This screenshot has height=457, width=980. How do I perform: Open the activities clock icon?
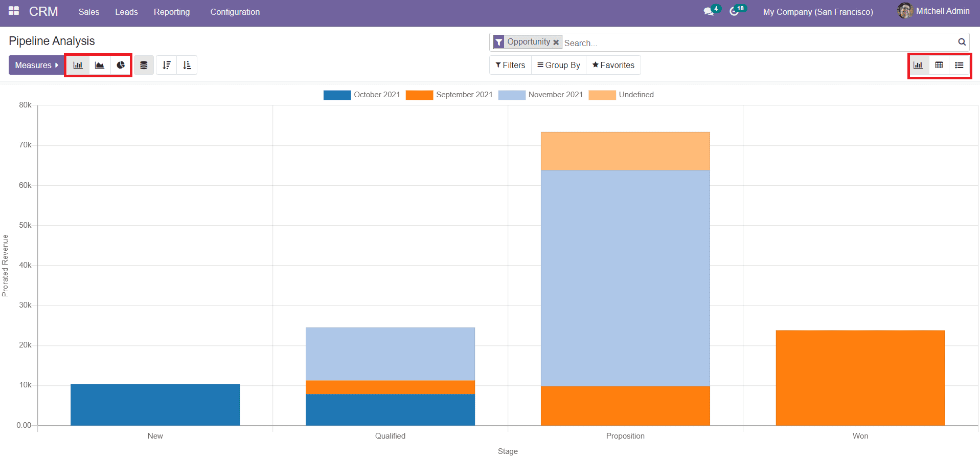(x=734, y=11)
